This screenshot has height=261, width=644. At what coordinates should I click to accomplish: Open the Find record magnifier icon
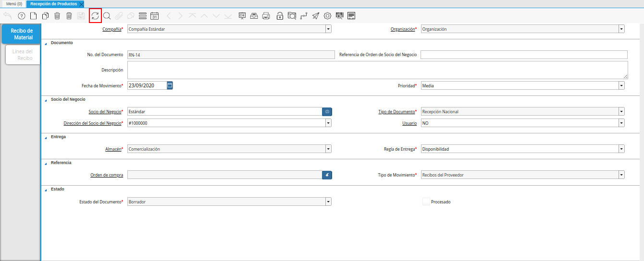pos(107,16)
